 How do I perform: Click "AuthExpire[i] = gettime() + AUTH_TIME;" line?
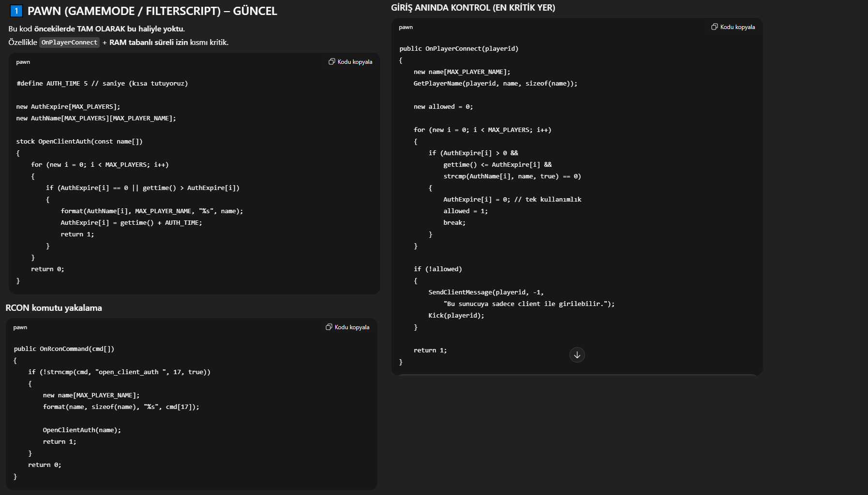pyautogui.click(x=132, y=223)
